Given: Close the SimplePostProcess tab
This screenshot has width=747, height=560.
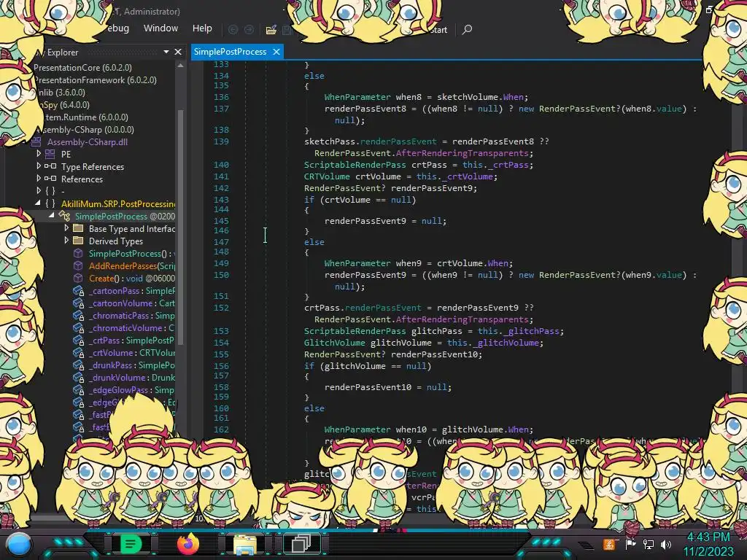Looking at the screenshot, I should coord(276,52).
